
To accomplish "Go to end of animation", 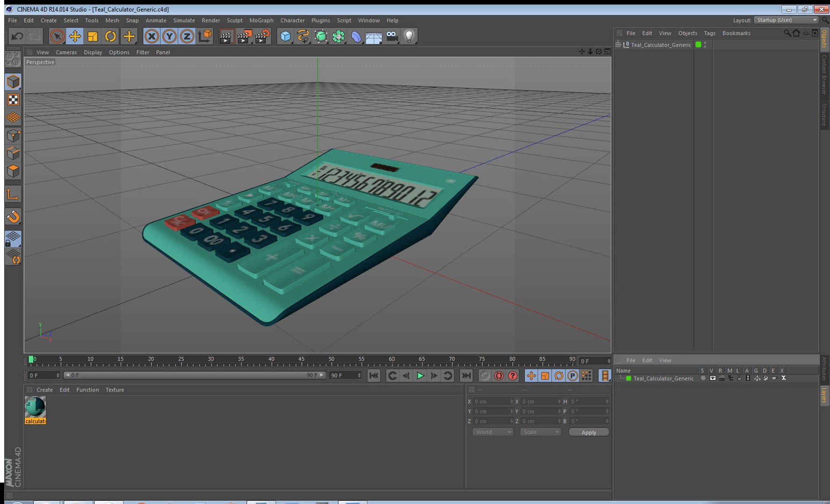I will 466,376.
